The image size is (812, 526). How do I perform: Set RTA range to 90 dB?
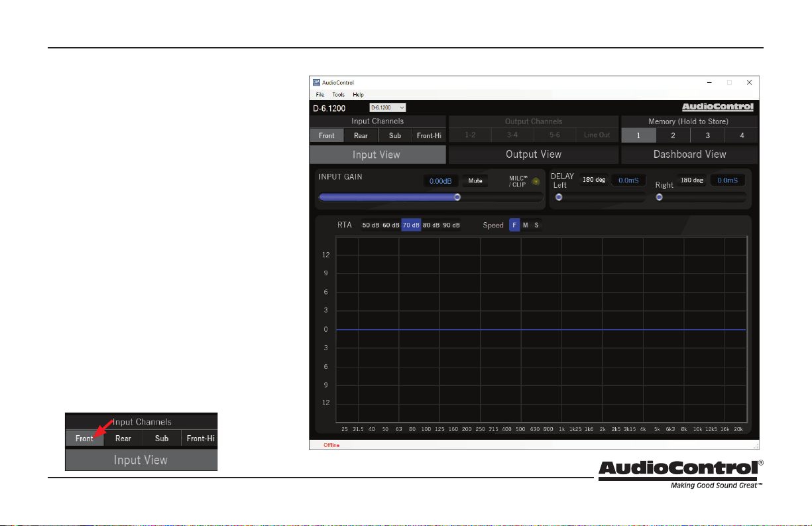451,225
